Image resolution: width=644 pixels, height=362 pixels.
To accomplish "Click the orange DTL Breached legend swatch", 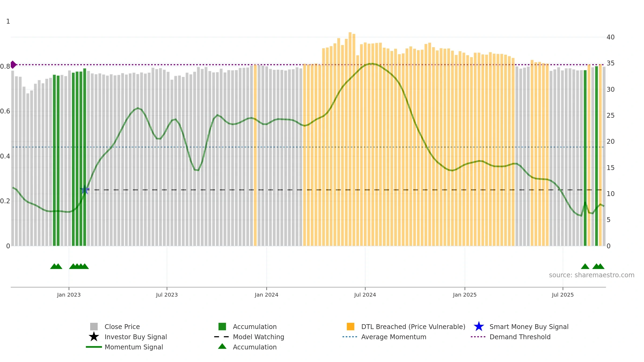I will point(350,327).
